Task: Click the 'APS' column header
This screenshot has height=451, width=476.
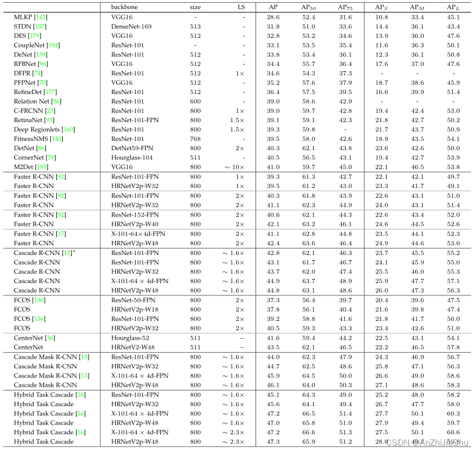Action: click(381, 8)
